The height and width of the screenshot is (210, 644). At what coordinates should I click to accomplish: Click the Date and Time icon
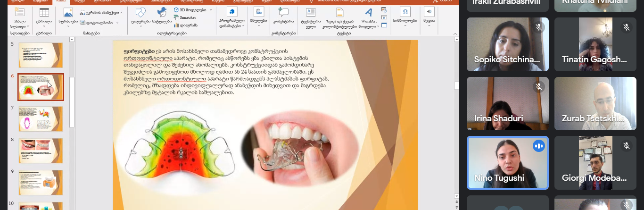point(384,9)
